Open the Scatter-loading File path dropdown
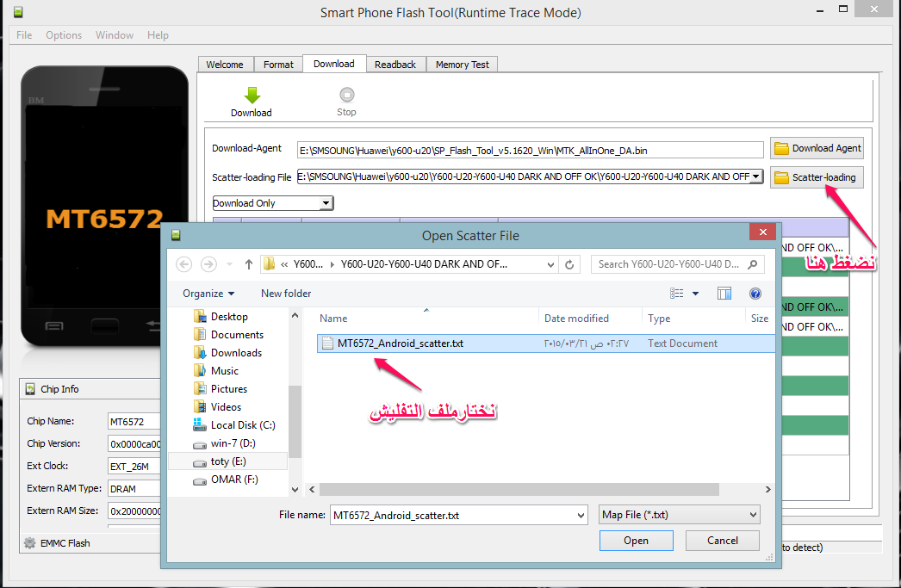The height and width of the screenshot is (588, 901). (x=756, y=176)
